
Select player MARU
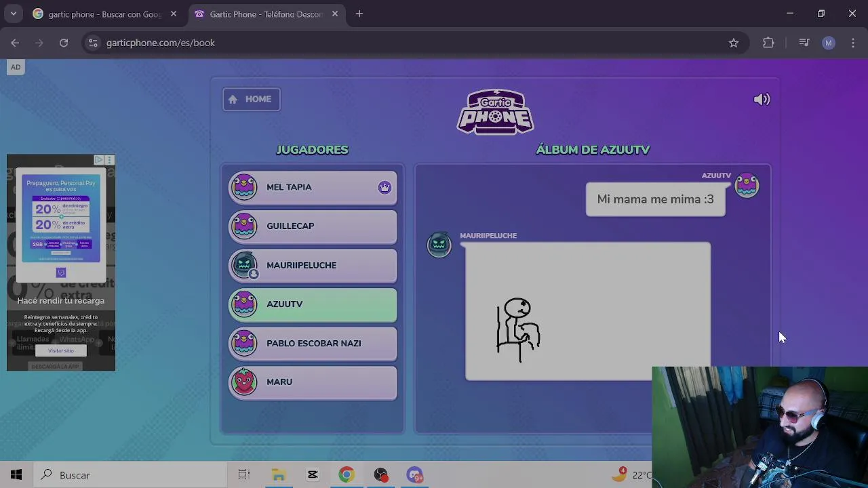coord(313,382)
